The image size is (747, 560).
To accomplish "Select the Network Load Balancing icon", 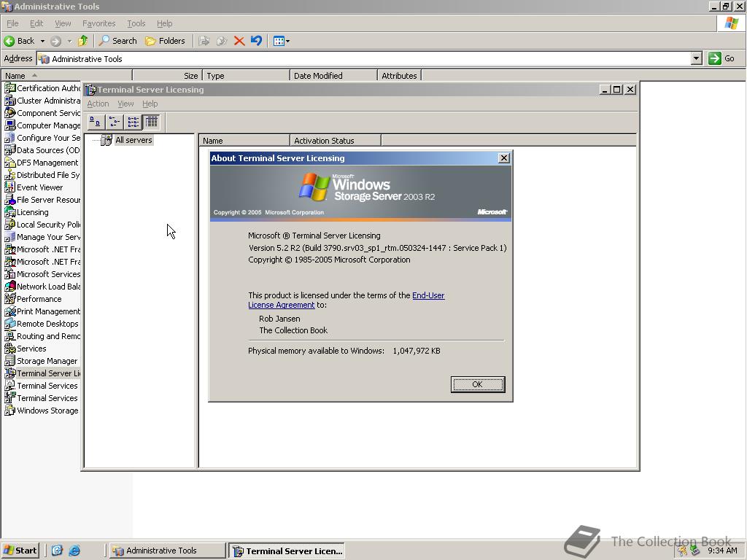I will (x=10, y=286).
